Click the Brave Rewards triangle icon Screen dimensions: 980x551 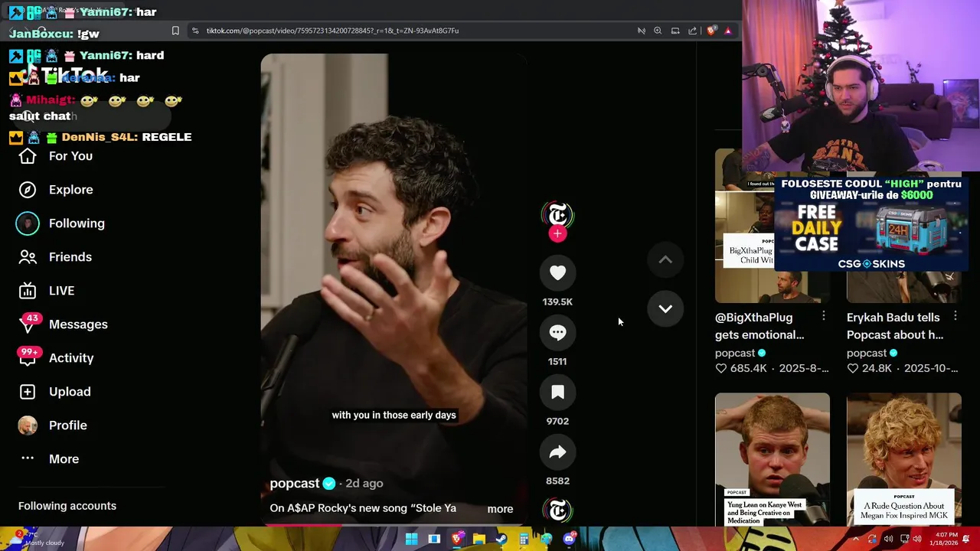tap(727, 31)
